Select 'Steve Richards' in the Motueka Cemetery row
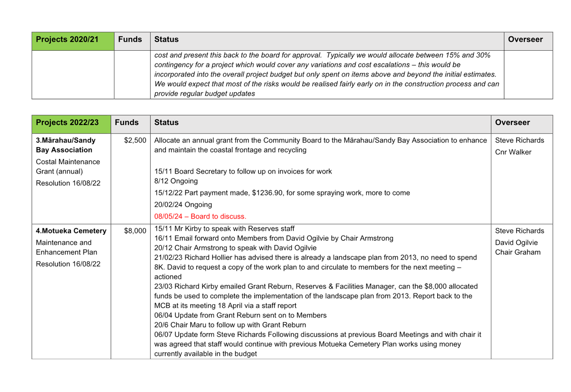The width and height of the screenshot is (571, 392). click(520, 231)
